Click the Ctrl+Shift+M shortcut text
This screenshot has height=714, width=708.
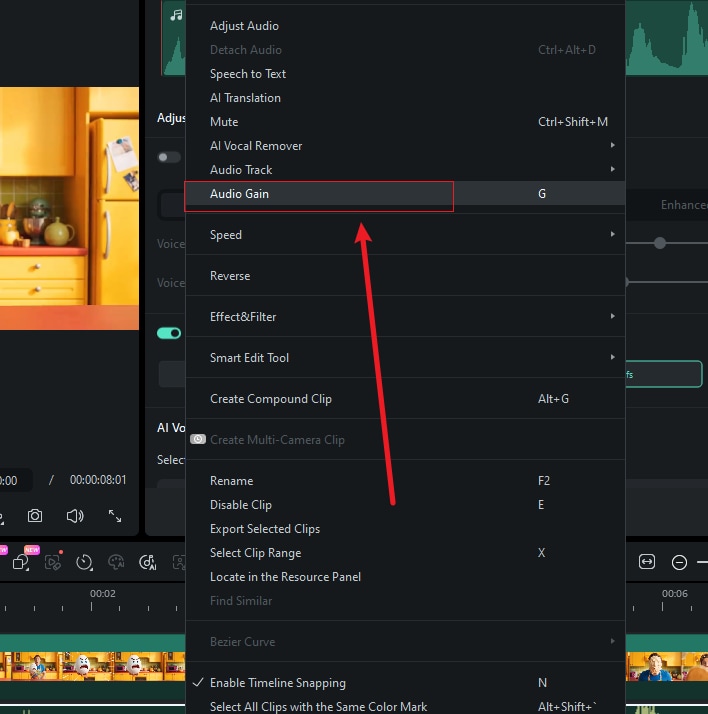click(573, 122)
